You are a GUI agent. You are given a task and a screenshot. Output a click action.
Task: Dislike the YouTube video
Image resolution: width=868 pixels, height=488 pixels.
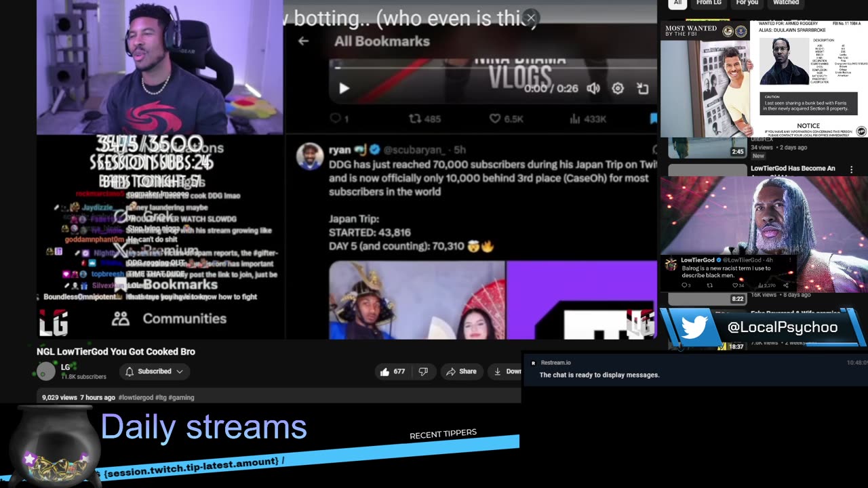(423, 371)
